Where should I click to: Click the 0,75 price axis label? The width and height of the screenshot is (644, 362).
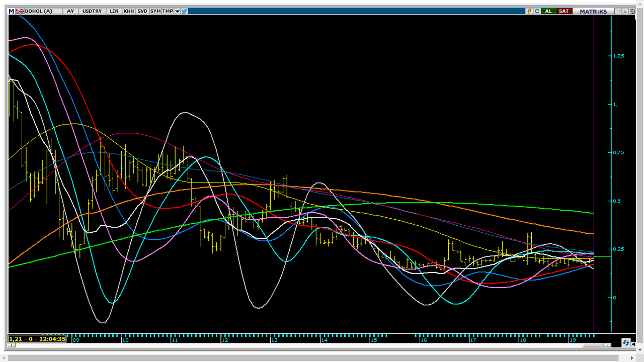(x=618, y=152)
